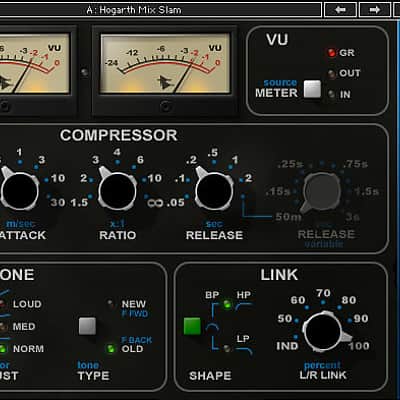Click the RATIO rotary knob
This screenshot has width=400, height=400.
coord(117,191)
